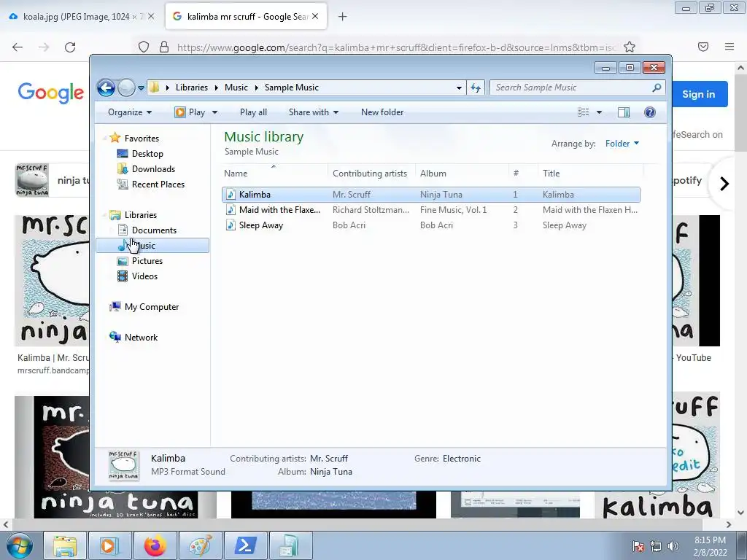Open Downloads in Favorites
This screenshot has height=560, width=747.
tap(153, 169)
